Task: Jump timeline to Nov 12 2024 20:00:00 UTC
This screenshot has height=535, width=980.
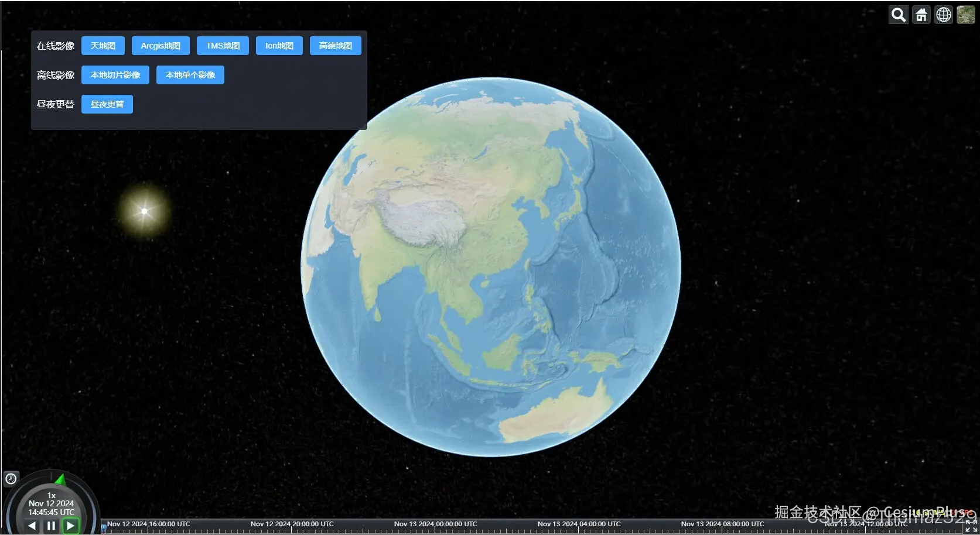Action: (292, 524)
